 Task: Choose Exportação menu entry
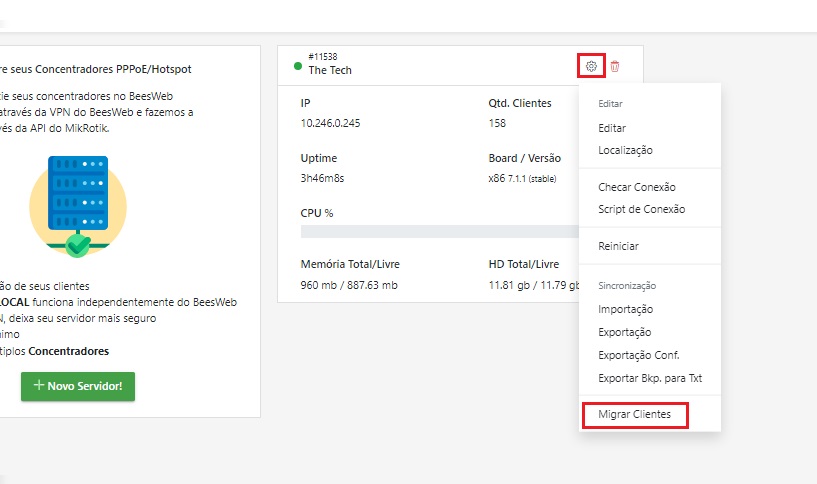click(624, 332)
